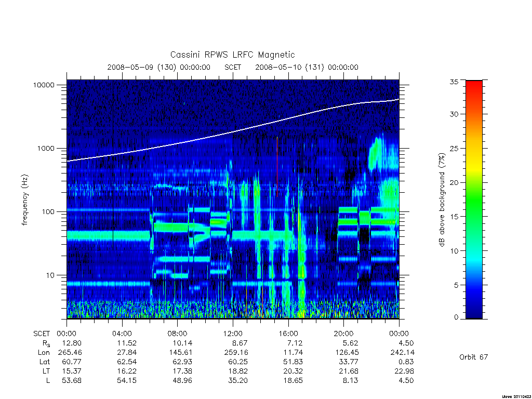Click the '1000' frequency tick label
This screenshot has height=399, width=532.
[46, 149]
